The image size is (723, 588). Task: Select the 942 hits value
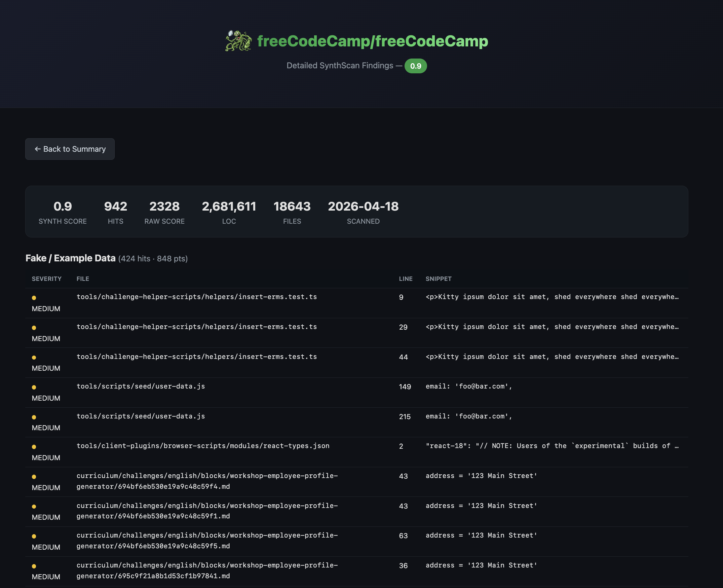click(x=115, y=206)
